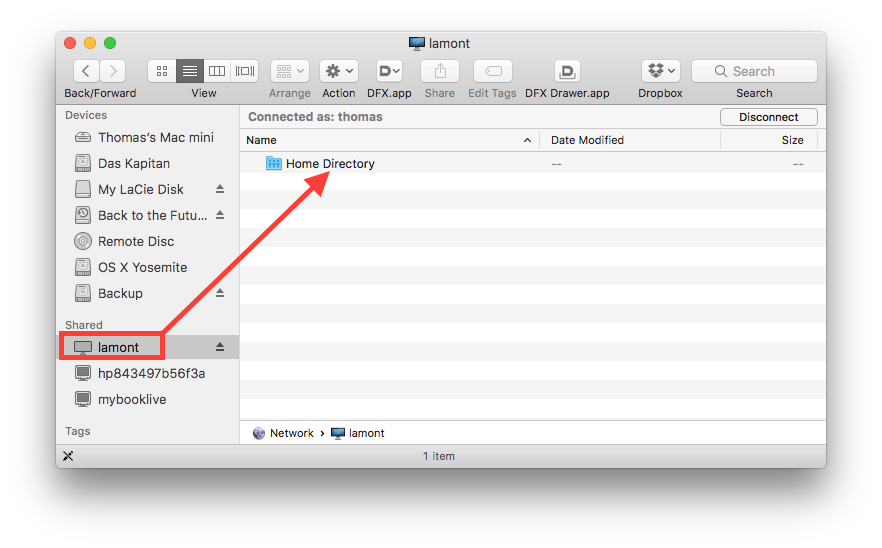Switch to Cover Flow view
Viewport: 882px width, 548px height.
point(245,71)
